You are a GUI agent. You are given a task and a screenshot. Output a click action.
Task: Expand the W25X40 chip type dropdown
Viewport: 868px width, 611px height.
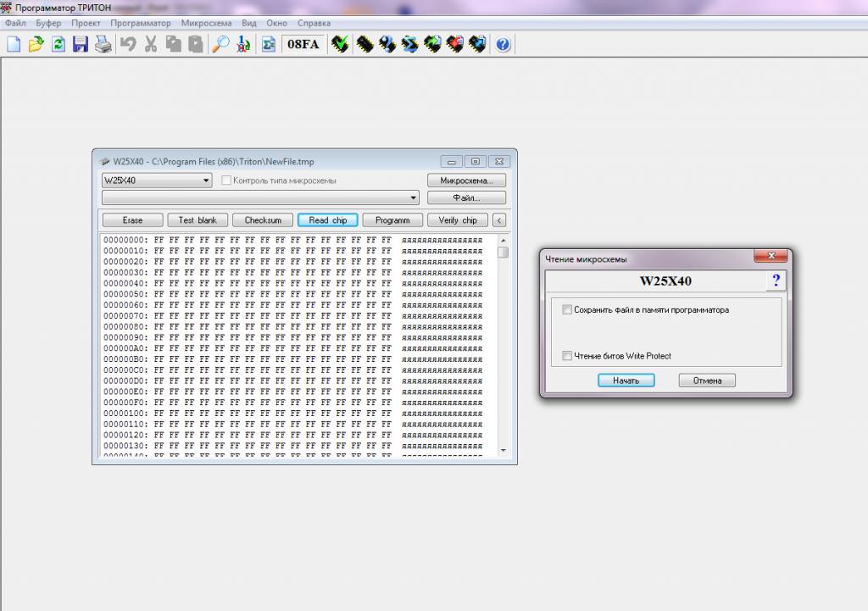coord(207,181)
